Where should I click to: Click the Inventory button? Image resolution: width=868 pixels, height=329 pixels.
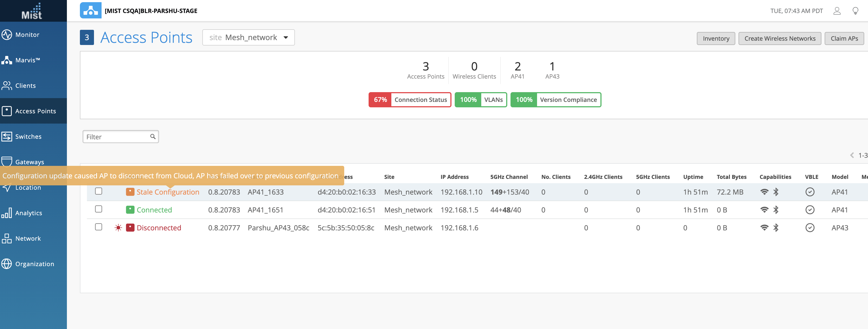pos(716,38)
